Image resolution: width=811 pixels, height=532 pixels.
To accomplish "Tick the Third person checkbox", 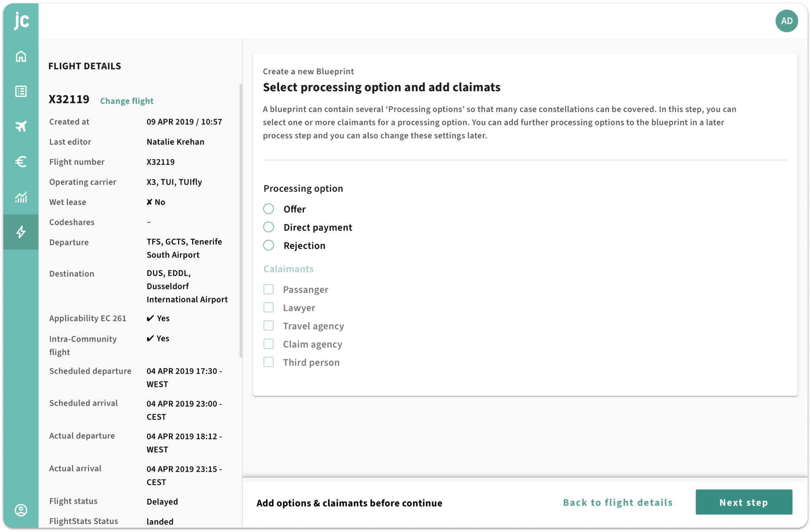I will (269, 362).
